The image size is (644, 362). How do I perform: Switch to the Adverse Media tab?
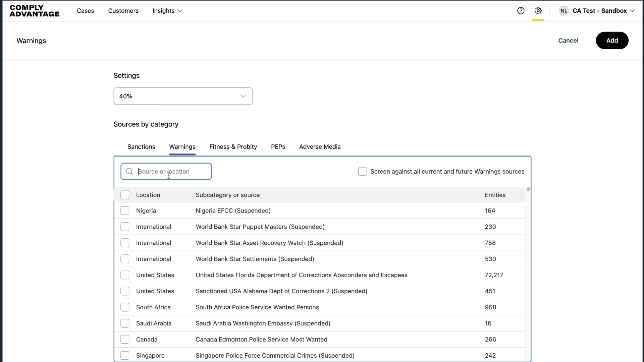[320, 147]
